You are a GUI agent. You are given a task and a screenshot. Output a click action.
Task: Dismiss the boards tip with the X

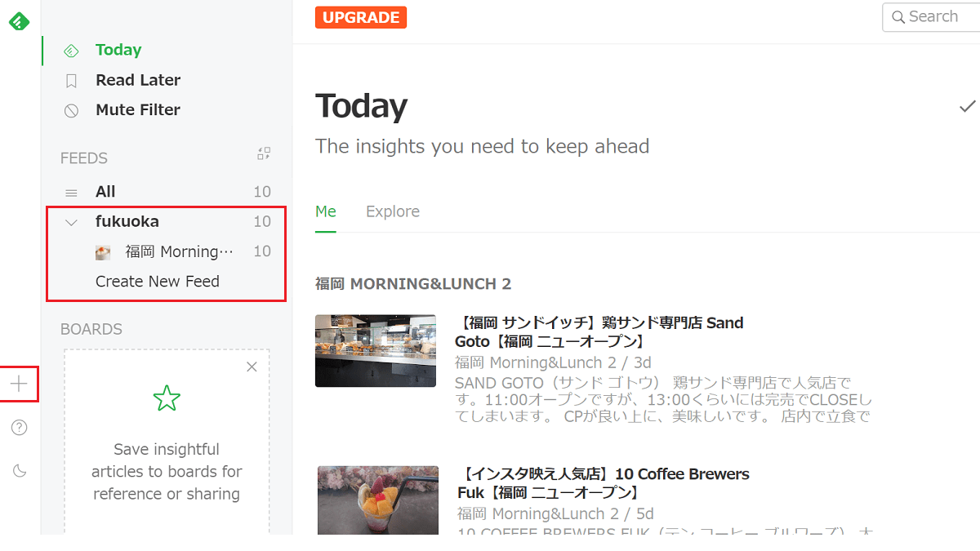click(252, 367)
